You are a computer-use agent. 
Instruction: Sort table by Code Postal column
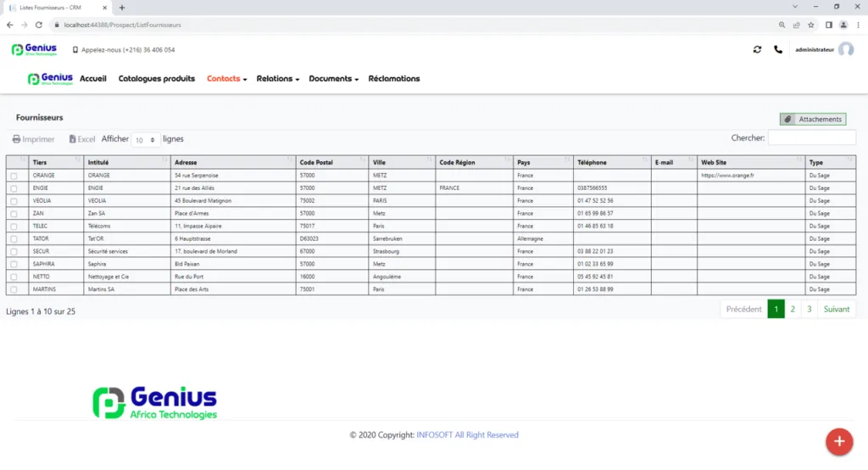pyautogui.click(x=332, y=162)
